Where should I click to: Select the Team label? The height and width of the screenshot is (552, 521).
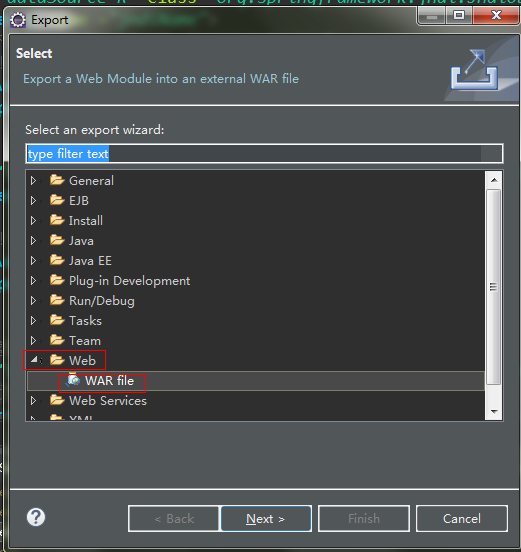[85, 341]
